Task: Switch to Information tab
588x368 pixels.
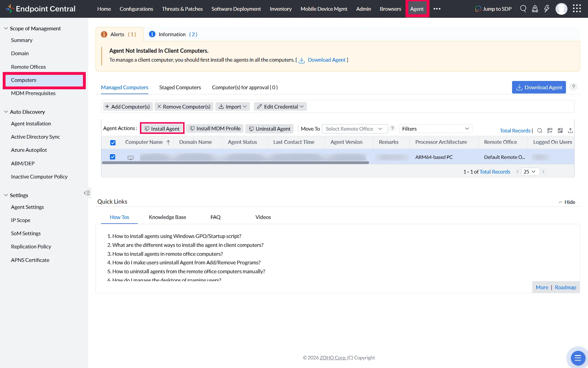Action: pyautogui.click(x=173, y=34)
